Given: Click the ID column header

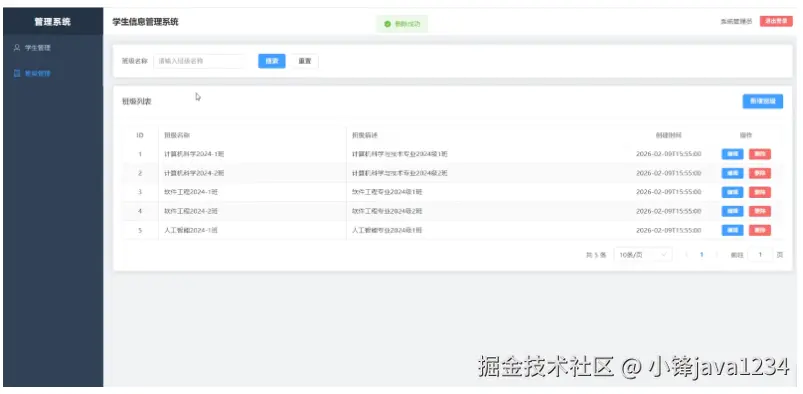Looking at the screenshot, I should (140, 135).
